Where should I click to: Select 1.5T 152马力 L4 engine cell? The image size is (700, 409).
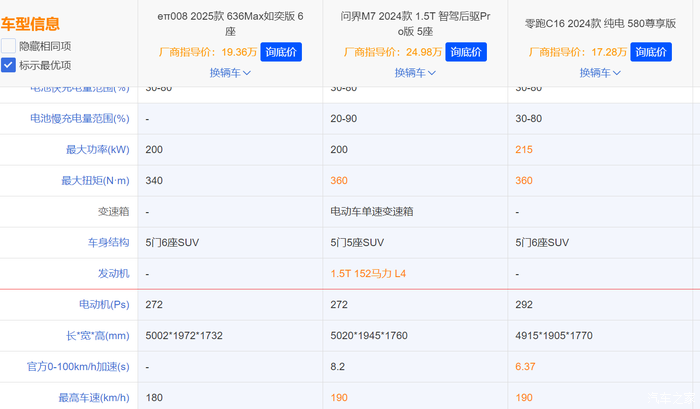click(368, 274)
